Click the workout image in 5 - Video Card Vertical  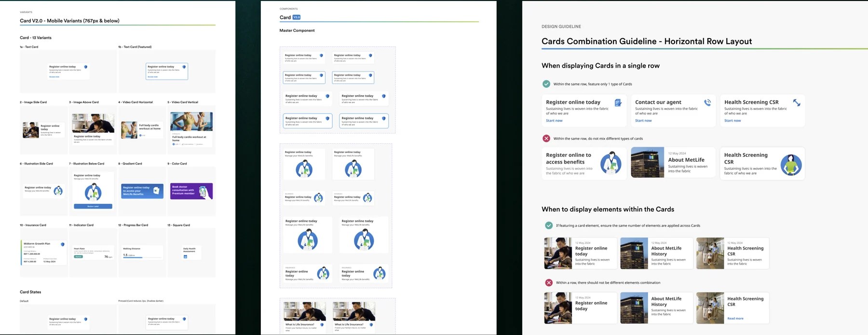pos(191,122)
